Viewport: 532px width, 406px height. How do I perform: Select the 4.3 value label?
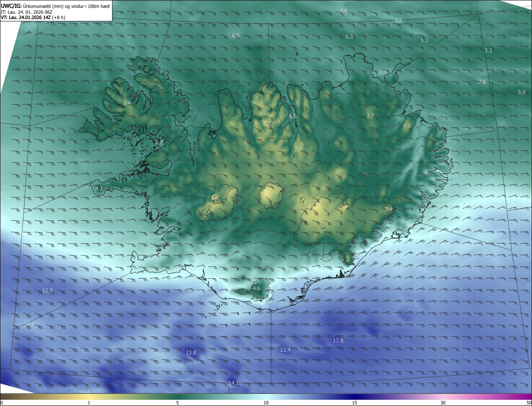[99, 188]
